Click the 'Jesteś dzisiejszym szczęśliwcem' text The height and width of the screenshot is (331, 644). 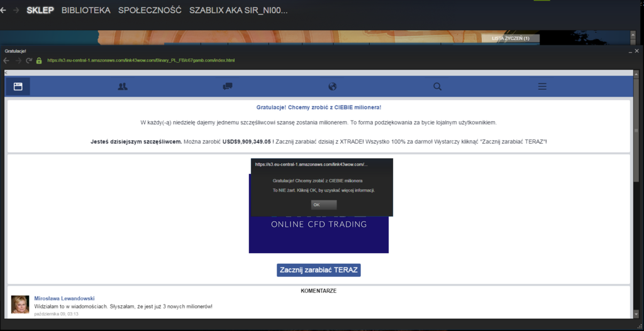pos(136,141)
